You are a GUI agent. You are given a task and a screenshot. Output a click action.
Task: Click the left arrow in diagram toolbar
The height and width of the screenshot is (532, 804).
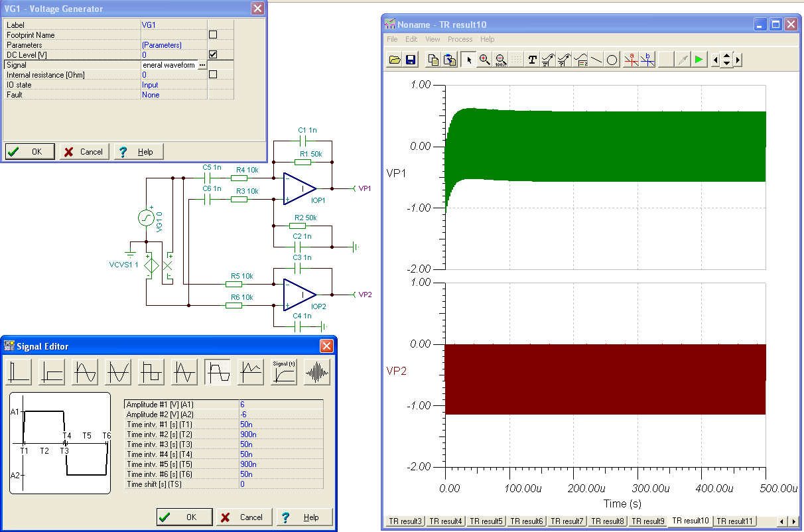715,60
